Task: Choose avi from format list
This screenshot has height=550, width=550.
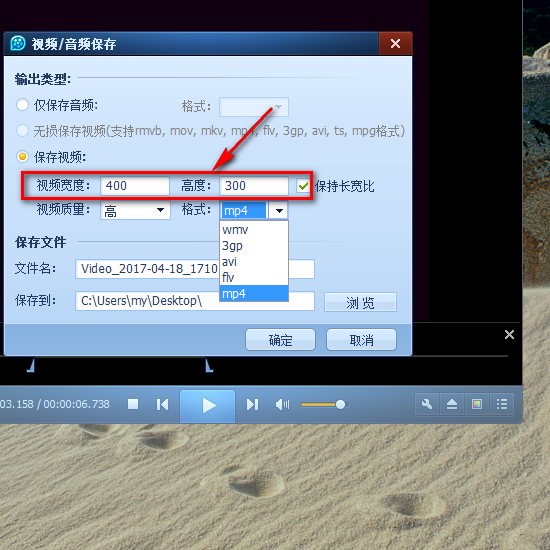Action: coord(254,262)
